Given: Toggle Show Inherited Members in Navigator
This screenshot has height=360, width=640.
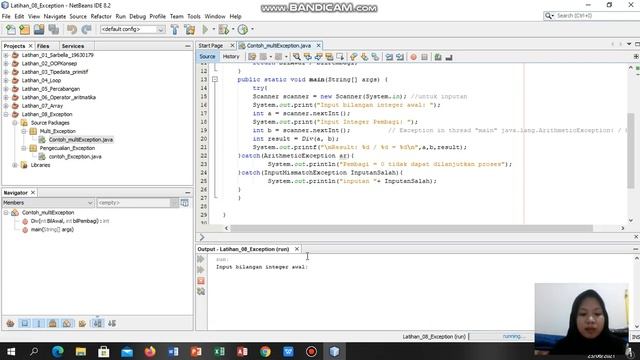Looking at the screenshot, I should (11, 323).
